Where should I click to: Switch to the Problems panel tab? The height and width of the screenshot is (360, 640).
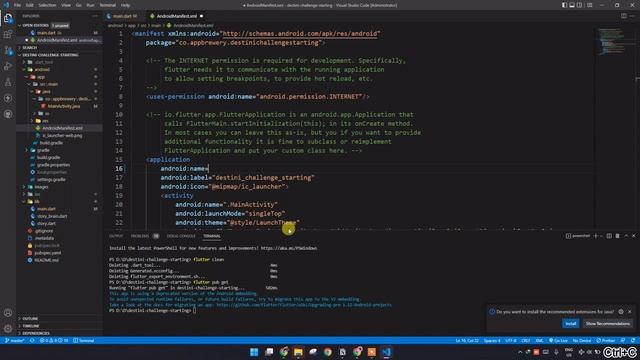coord(140,236)
